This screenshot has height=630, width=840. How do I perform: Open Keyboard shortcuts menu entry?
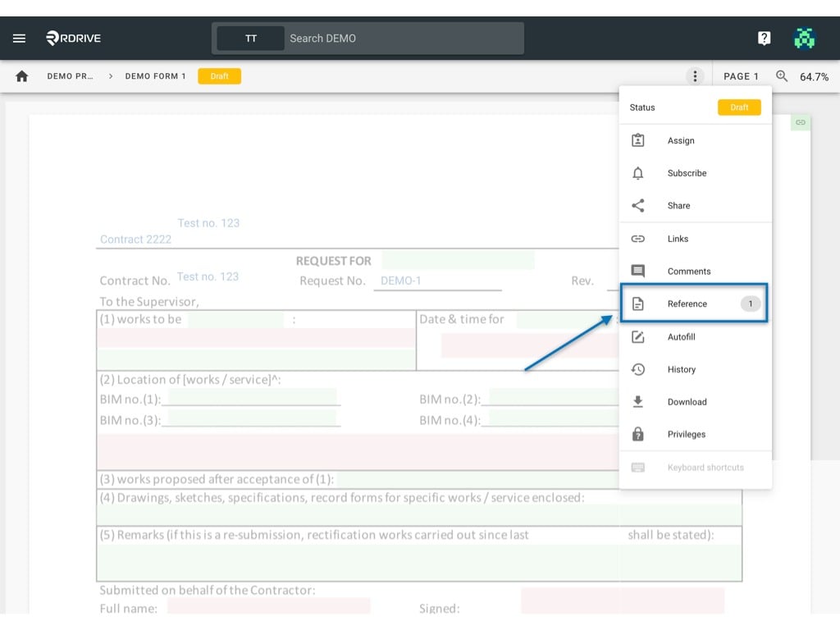(x=696, y=467)
